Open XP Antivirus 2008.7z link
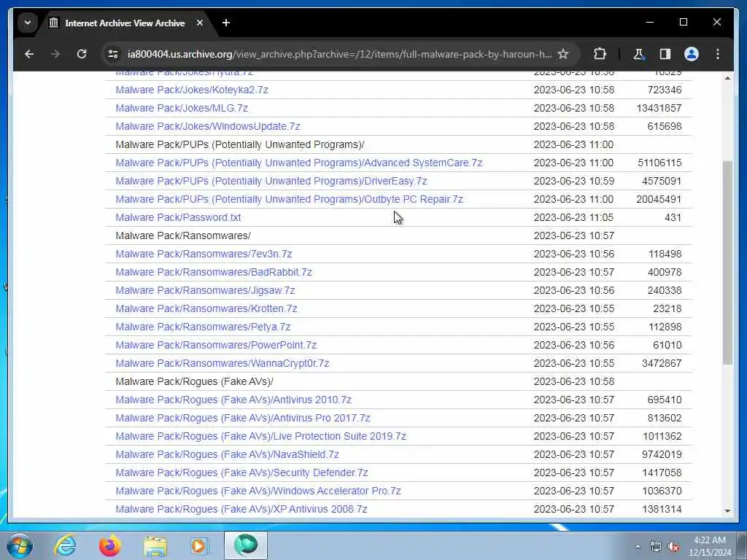Viewport: 747px width, 560px height. click(241, 509)
